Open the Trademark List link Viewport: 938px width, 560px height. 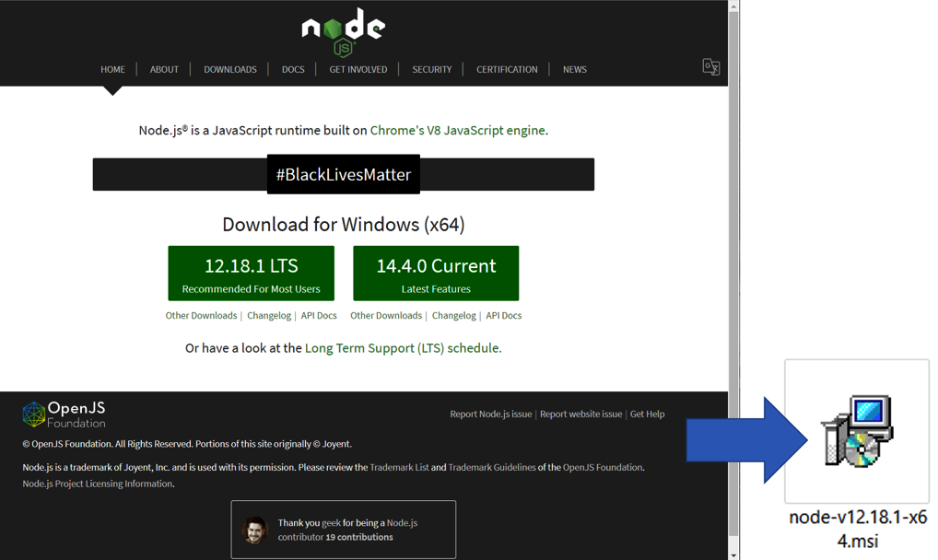click(399, 467)
